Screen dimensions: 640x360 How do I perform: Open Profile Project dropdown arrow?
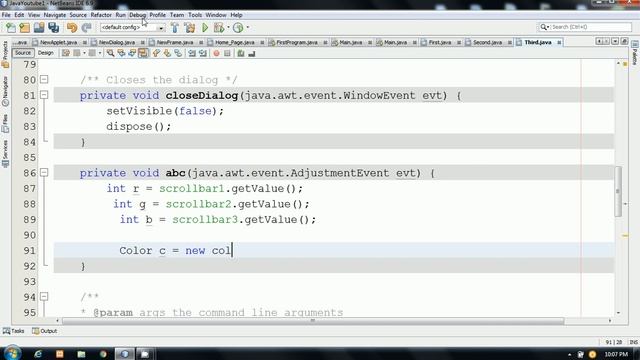click(247, 27)
